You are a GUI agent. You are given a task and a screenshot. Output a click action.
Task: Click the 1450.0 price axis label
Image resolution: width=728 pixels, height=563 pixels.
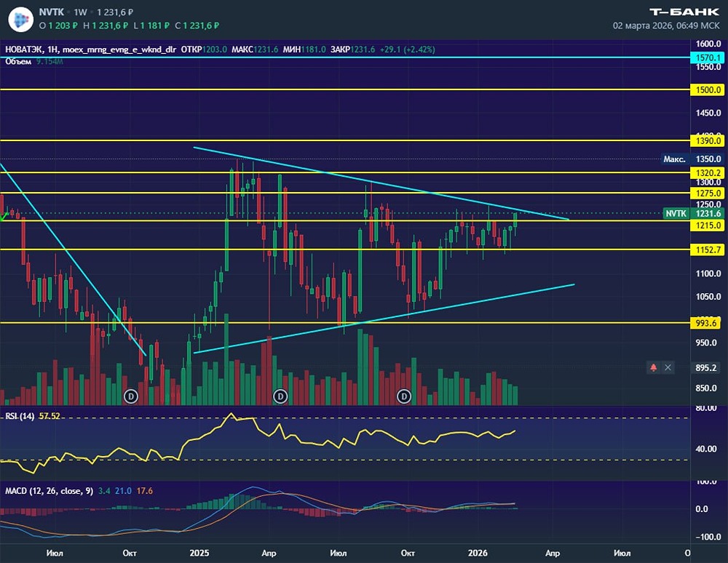point(708,113)
